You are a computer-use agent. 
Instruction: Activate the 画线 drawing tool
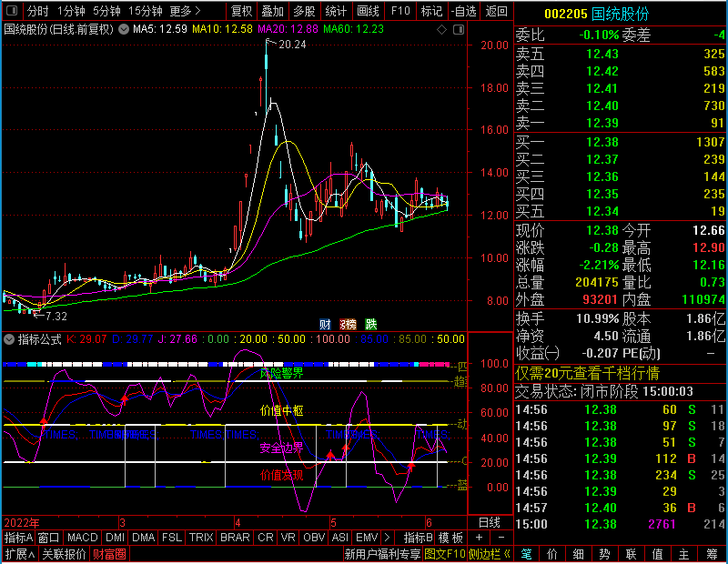368,11
